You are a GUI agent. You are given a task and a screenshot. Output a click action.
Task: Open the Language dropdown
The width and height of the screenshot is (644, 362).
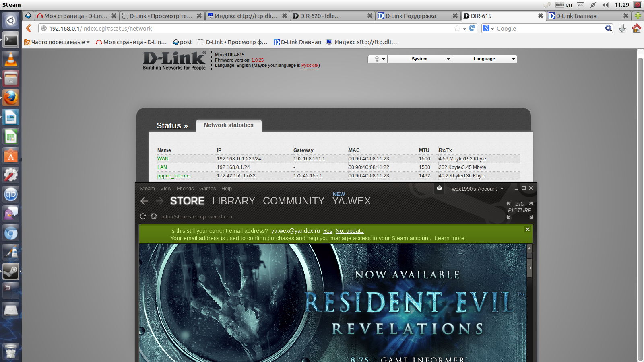click(485, 59)
